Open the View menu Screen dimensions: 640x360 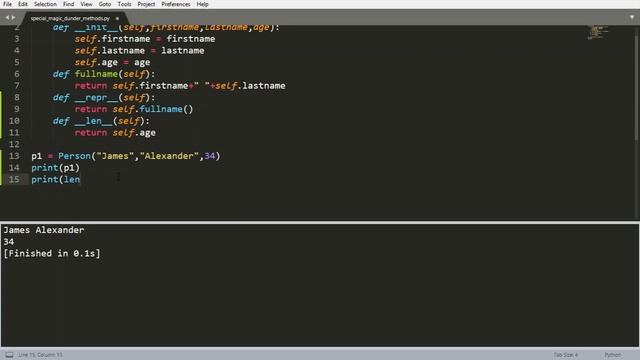[86, 4]
